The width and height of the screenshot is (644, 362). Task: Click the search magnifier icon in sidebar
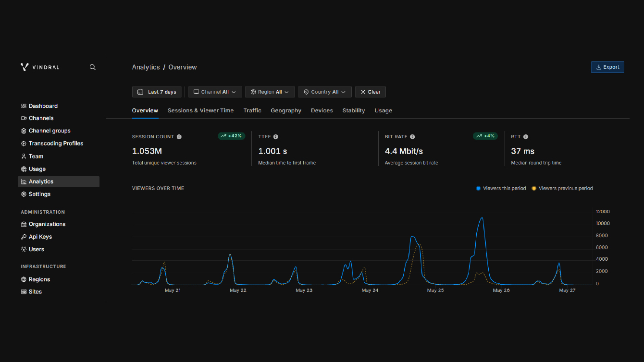(93, 67)
